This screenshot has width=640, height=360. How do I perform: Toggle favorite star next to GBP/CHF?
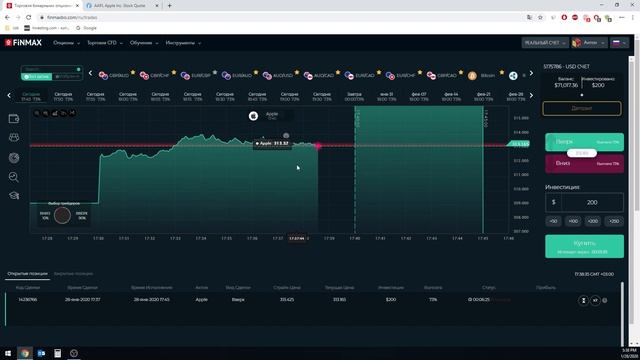pos(174,72)
